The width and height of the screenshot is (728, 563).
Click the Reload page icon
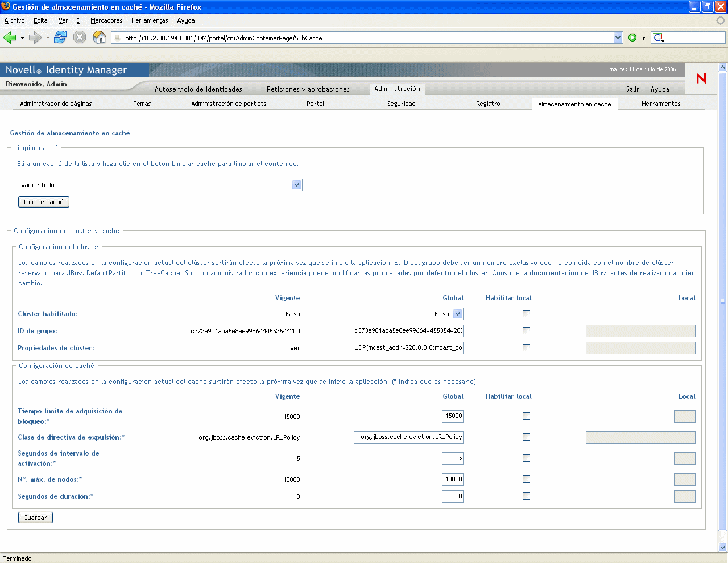point(60,38)
